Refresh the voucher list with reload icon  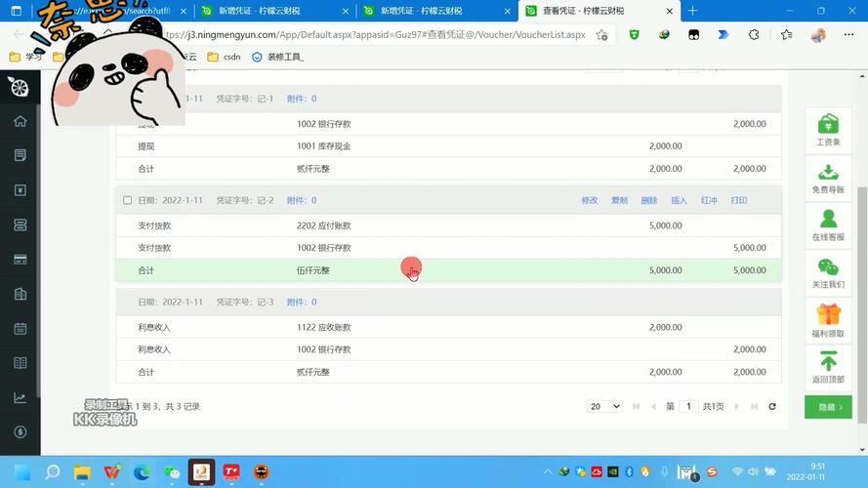point(772,407)
